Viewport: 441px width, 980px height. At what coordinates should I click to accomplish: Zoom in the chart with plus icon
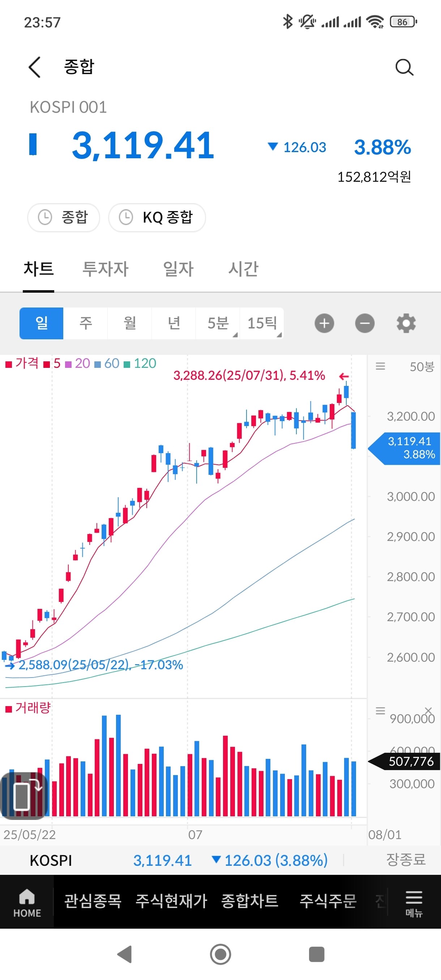coord(324,323)
